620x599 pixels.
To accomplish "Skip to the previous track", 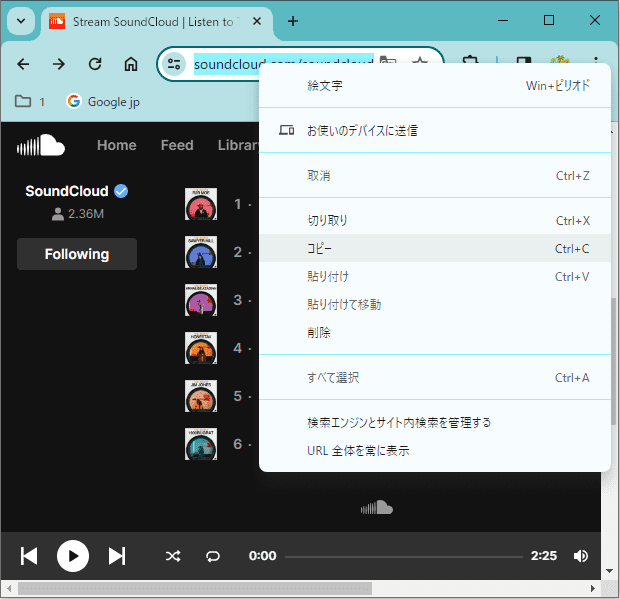I will (x=29, y=556).
